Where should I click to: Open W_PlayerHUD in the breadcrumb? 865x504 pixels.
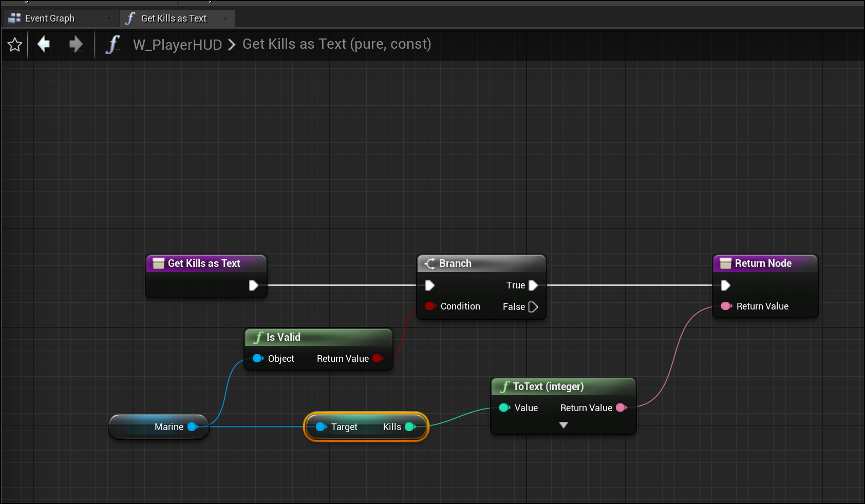coord(177,45)
